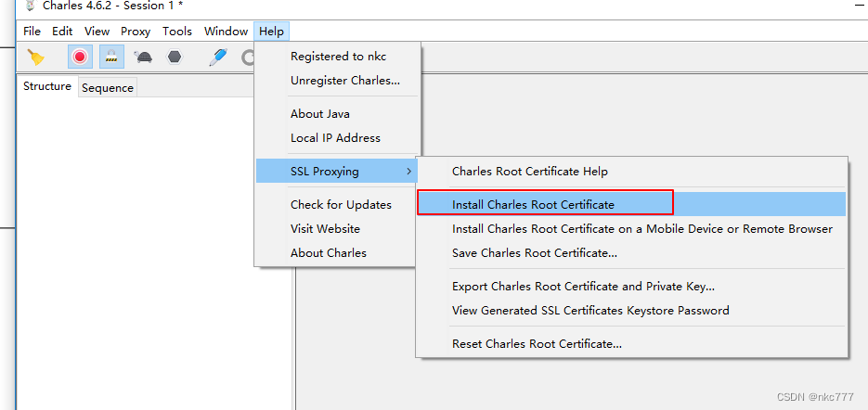This screenshot has width=868, height=410.
Task: Open the View menu
Action: click(97, 31)
